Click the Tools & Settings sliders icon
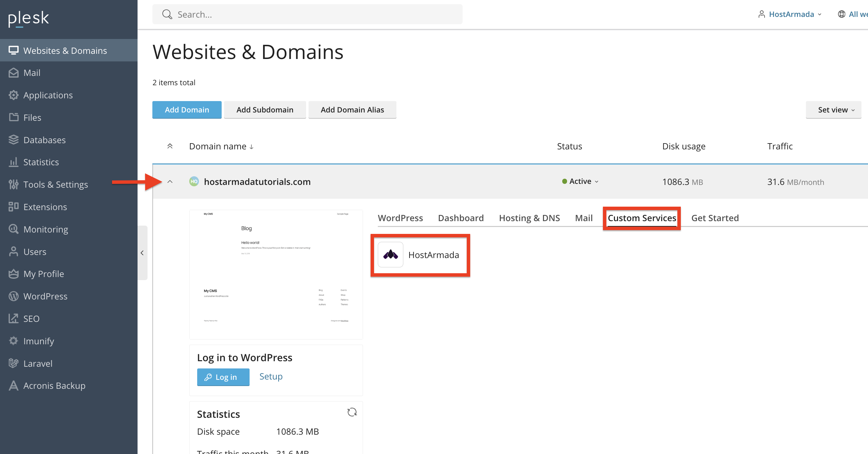868x454 pixels. tap(13, 185)
